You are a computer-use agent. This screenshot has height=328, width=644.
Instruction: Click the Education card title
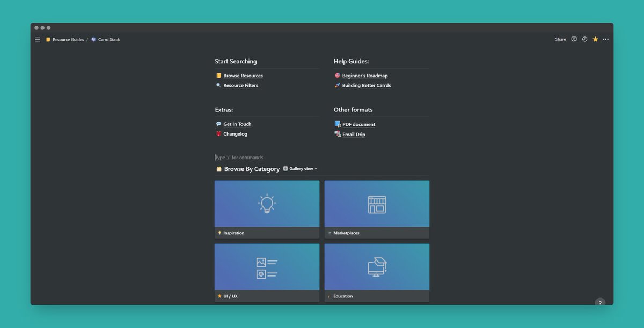[343, 296]
